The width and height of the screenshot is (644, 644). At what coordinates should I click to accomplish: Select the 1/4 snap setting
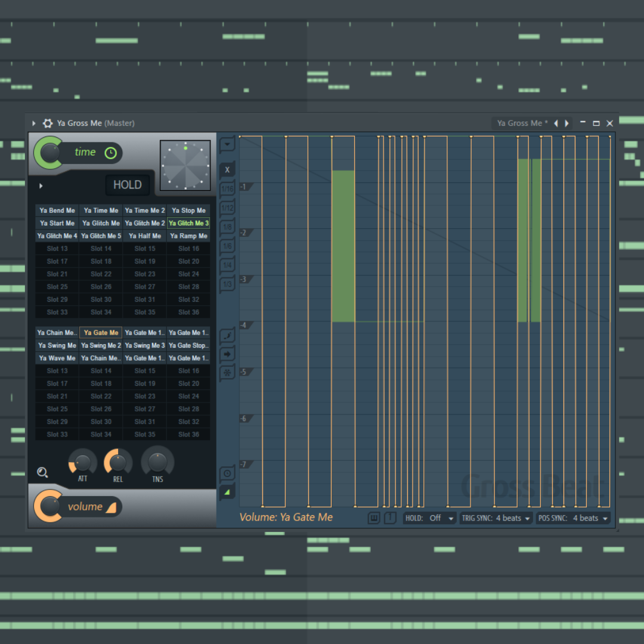tap(227, 265)
